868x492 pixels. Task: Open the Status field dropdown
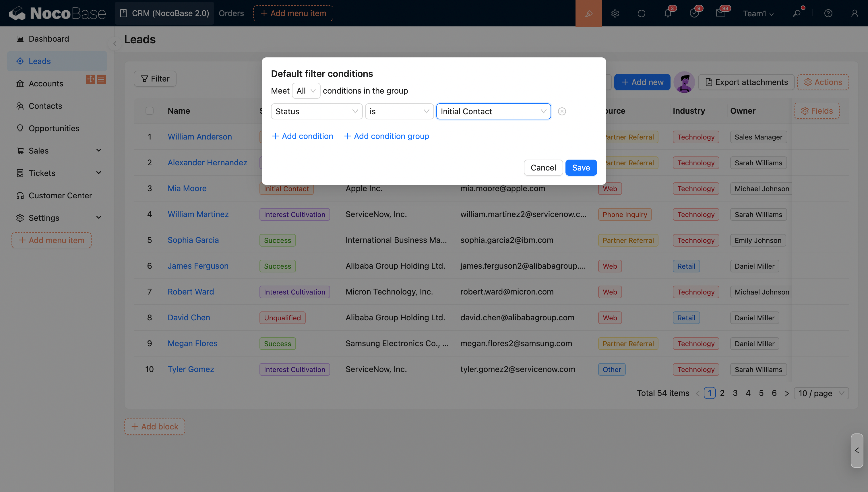click(316, 111)
